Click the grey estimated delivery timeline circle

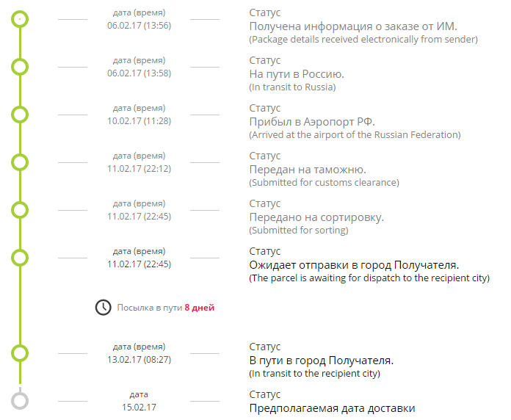coord(21,401)
